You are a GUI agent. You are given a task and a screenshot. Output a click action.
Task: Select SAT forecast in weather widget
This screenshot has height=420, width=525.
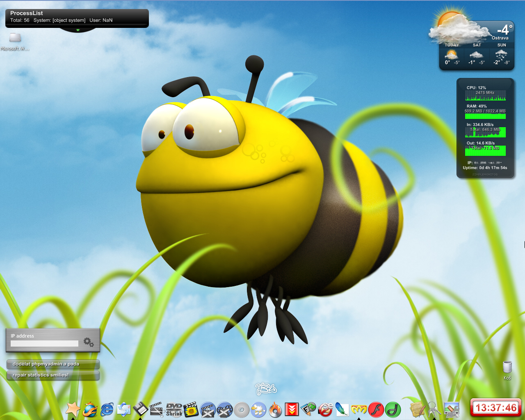point(477,55)
